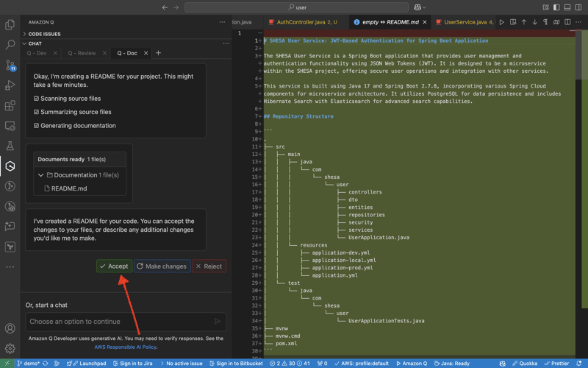Click the Scanning source files checkbox
Image resolution: width=588 pixels, height=368 pixels.
coord(37,98)
